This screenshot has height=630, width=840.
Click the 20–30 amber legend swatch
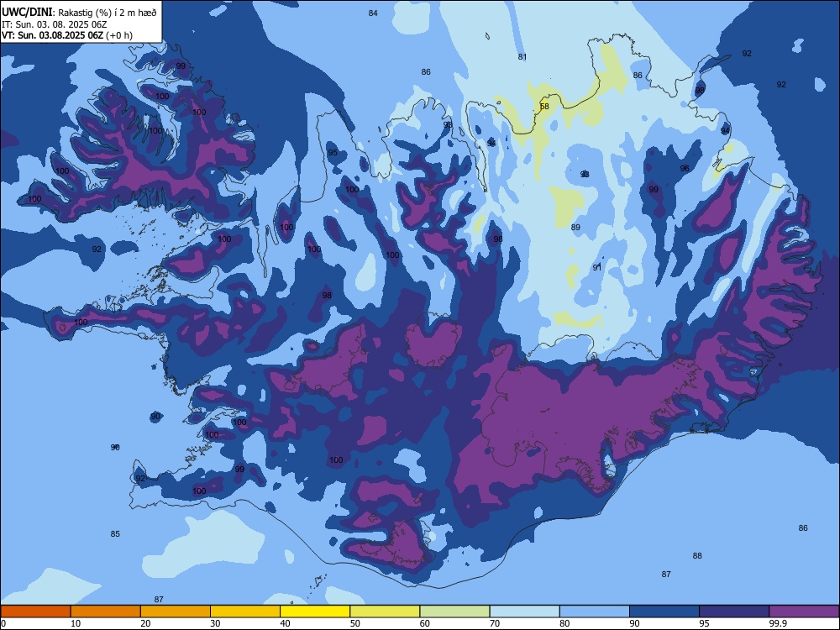click(176, 612)
